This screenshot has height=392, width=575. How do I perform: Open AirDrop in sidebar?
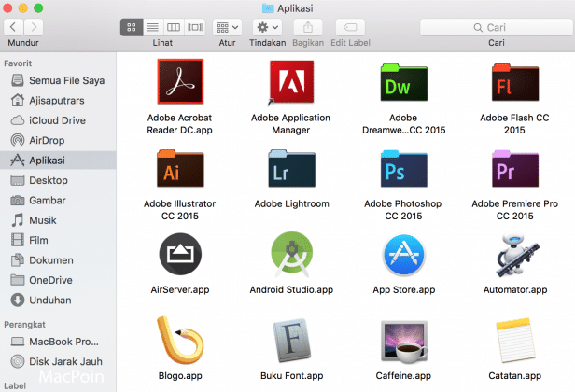[x=58, y=140]
